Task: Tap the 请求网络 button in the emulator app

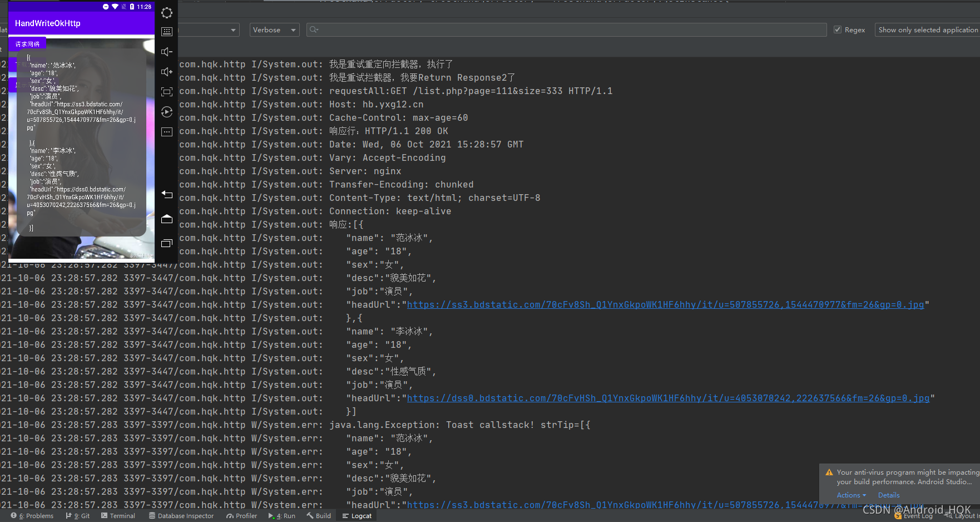Action: 27,44
